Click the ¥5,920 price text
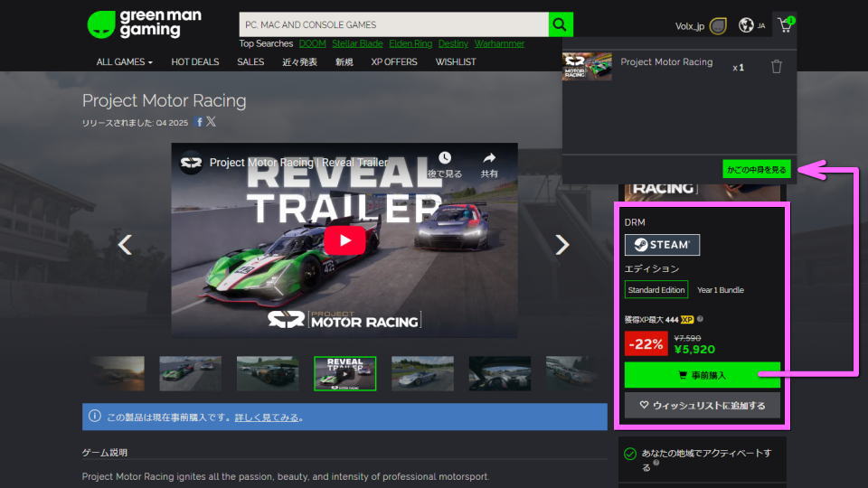This screenshot has height=488, width=868. point(694,349)
